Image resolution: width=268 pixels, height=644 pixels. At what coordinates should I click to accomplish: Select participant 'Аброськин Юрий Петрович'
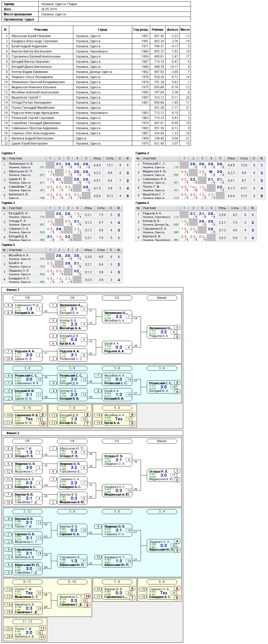point(31,36)
